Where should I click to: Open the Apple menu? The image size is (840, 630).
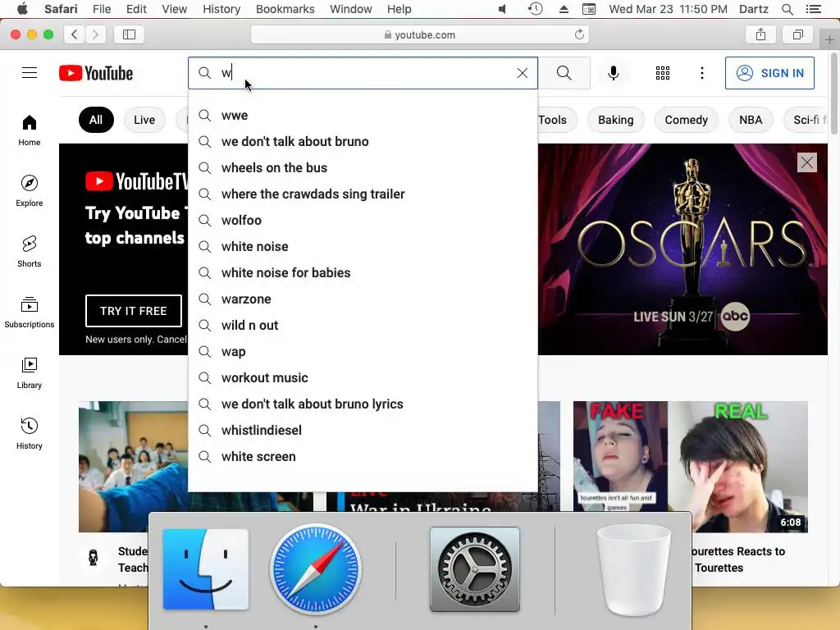[22, 9]
